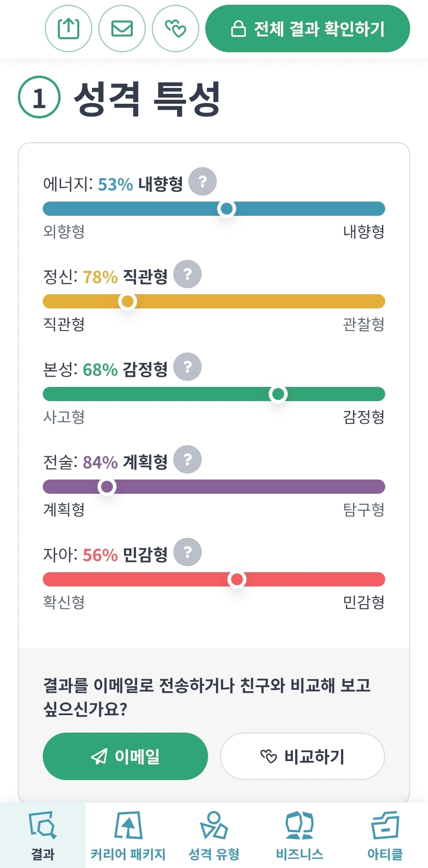Click the purple 전술 slider handle
This screenshot has width=428, height=868.
[107, 487]
